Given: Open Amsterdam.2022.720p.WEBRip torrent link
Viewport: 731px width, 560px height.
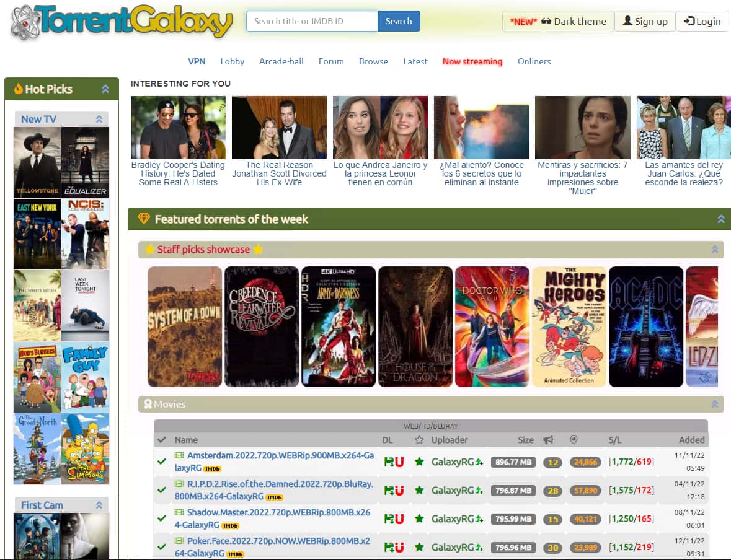Looking at the screenshot, I should [x=274, y=462].
